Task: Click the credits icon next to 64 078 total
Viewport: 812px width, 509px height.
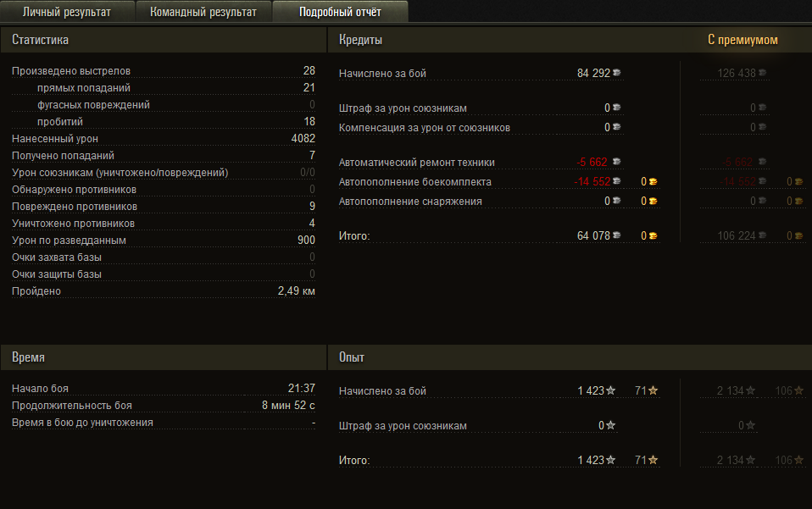Action: click(617, 235)
